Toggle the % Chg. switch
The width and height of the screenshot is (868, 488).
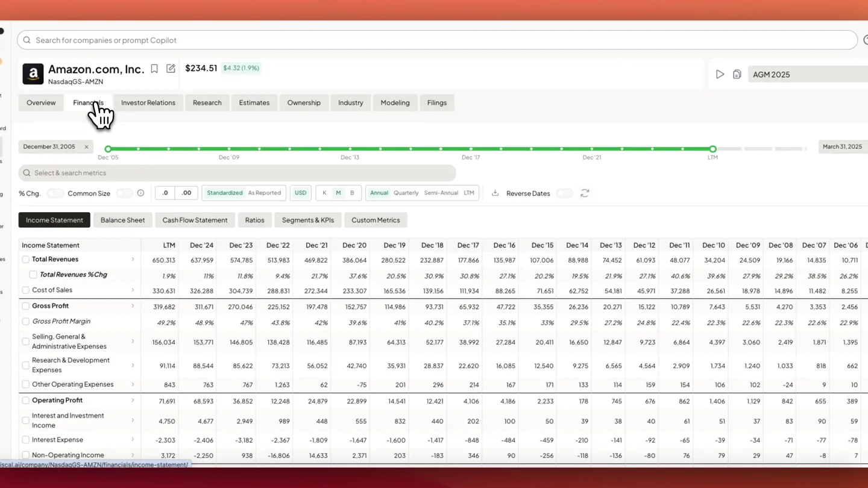(x=55, y=193)
